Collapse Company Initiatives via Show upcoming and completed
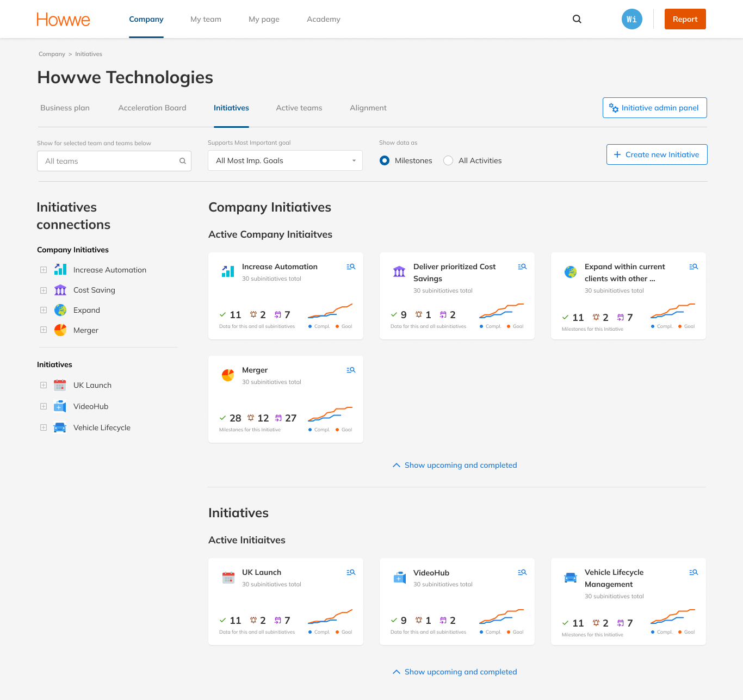 455,465
